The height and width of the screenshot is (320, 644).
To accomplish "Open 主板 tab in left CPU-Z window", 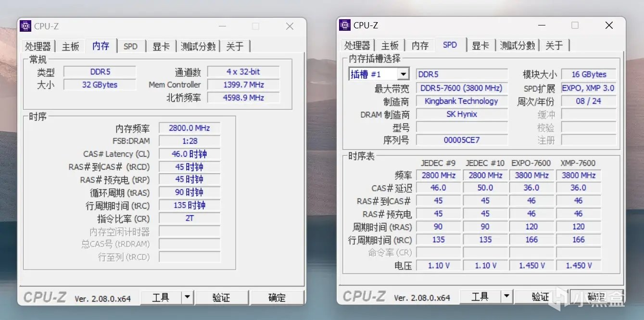I will tap(70, 47).
